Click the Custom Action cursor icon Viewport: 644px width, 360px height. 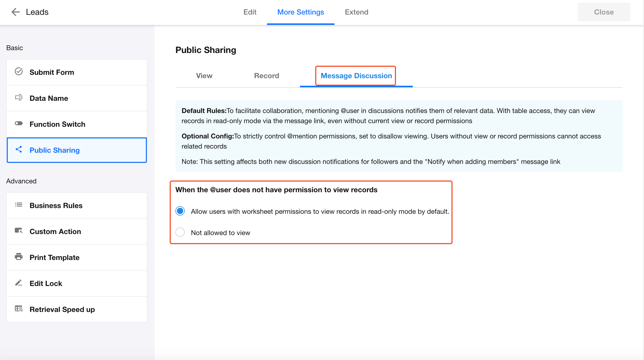point(19,231)
